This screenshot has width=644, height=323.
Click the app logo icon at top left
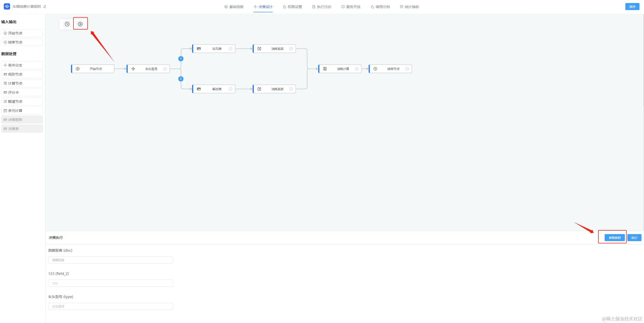(7, 7)
